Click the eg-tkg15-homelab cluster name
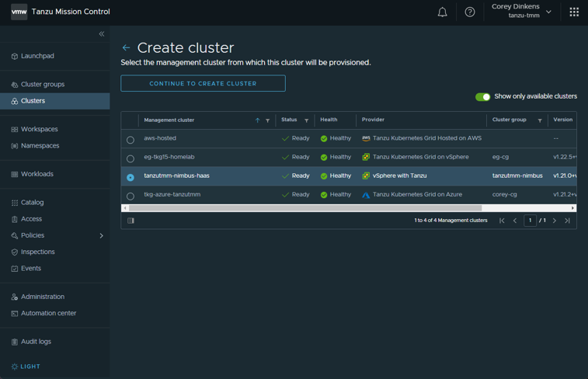The width and height of the screenshot is (588, 379). tap(169, 157)
